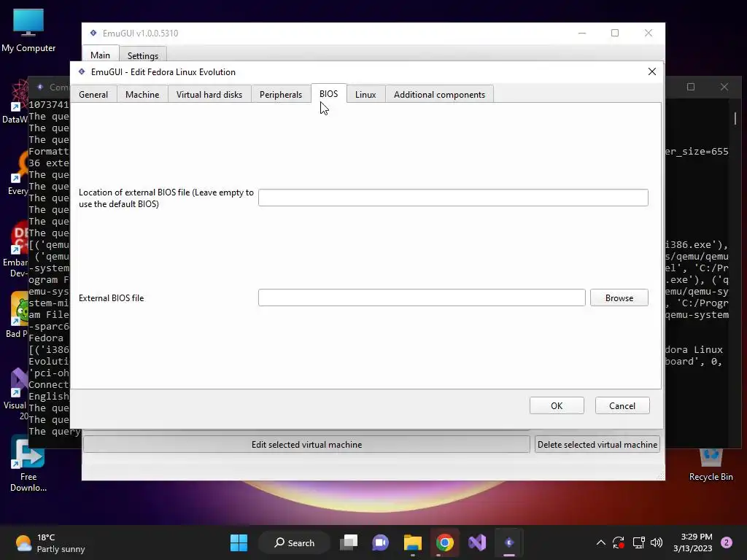
Task: Select the BIOS tab
Action: coord(329,94)
